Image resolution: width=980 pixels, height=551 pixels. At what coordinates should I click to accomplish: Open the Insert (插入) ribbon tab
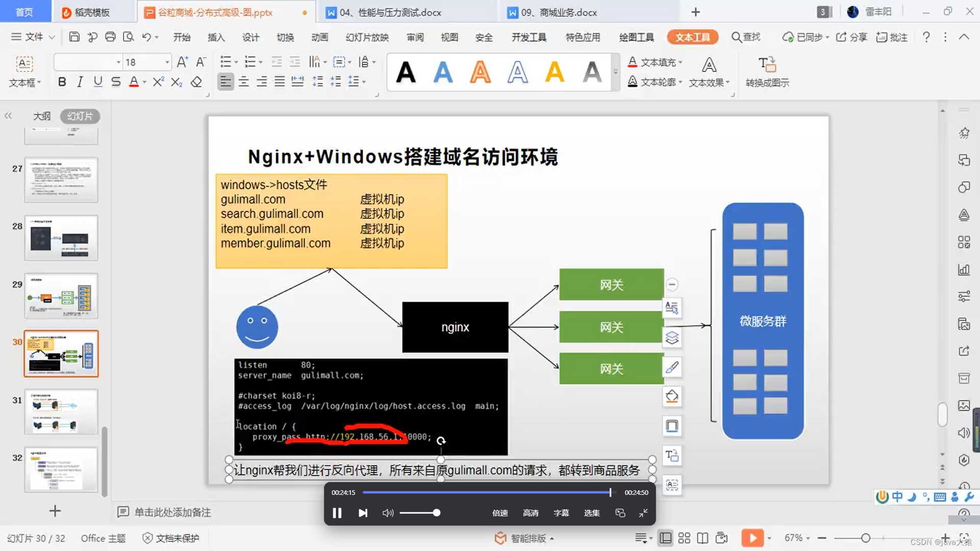point(216,37)
